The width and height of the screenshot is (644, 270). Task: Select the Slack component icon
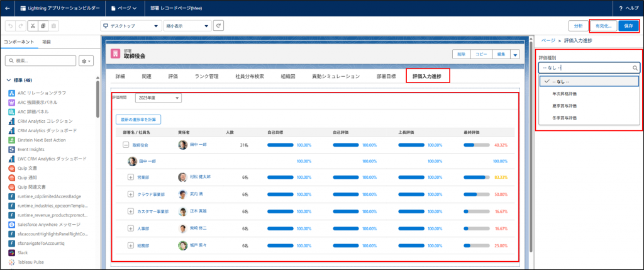12,252
